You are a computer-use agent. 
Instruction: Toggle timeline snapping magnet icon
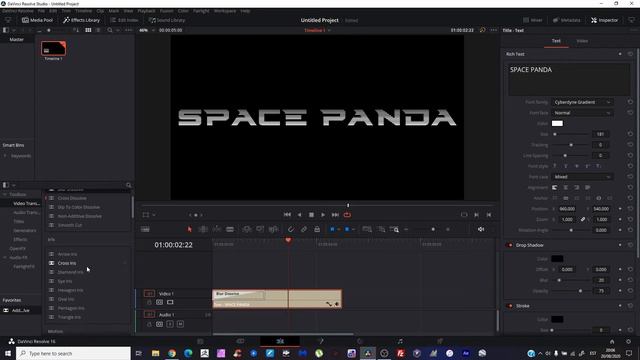click(x=291, y=229)
